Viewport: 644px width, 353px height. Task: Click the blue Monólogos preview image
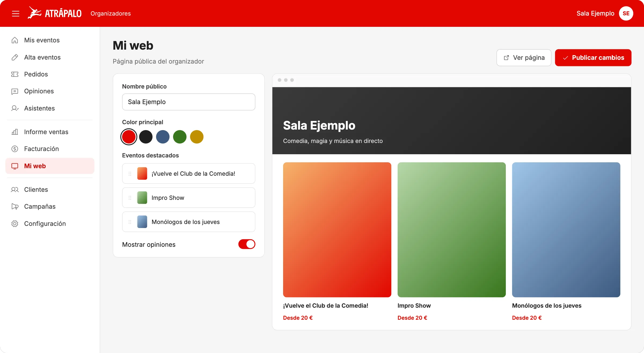click(x=566, y=230)
